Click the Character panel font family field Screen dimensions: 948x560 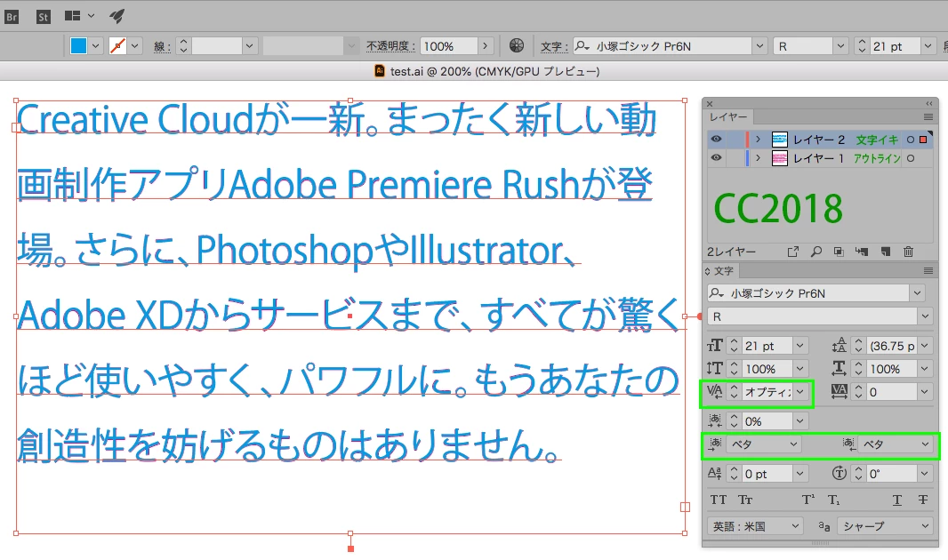point(807,293)
